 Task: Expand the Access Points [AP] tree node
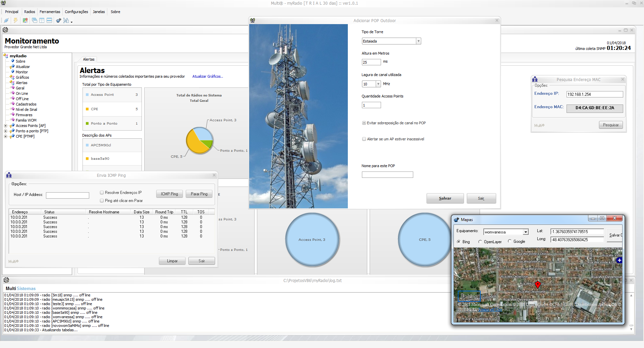pyautogui.click(x=5, y=126)
